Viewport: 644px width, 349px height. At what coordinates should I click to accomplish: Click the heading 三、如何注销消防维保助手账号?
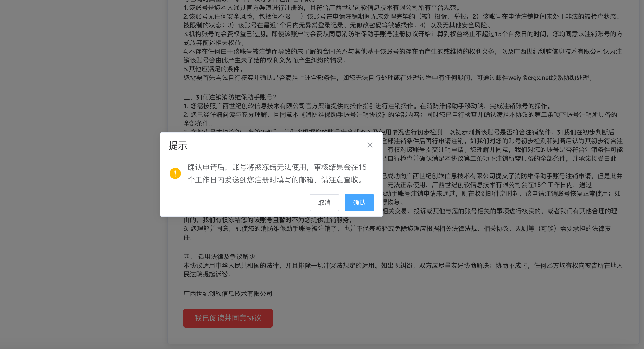230,97
